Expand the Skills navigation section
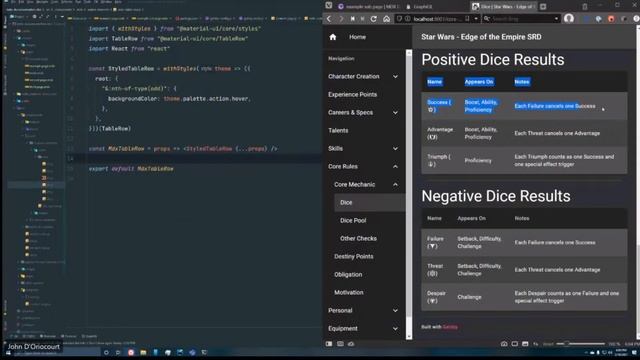Image resolution: width=640 pixels, height=360 pixels. click(x=395, y=149)
